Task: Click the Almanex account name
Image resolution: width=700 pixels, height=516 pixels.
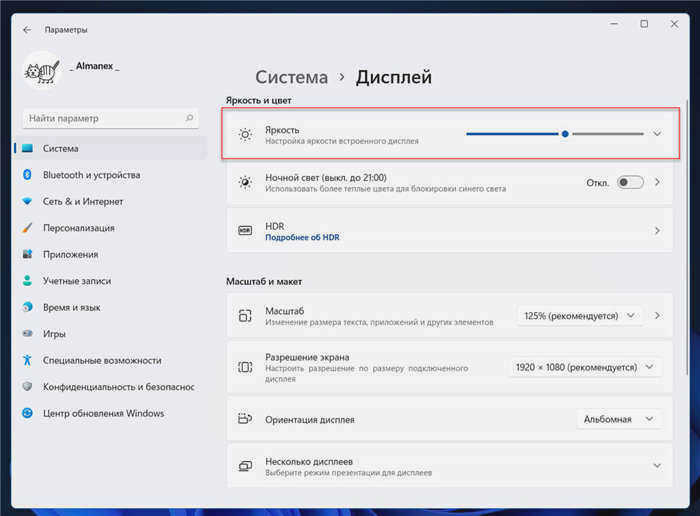Action: click(x=94, y=66)
